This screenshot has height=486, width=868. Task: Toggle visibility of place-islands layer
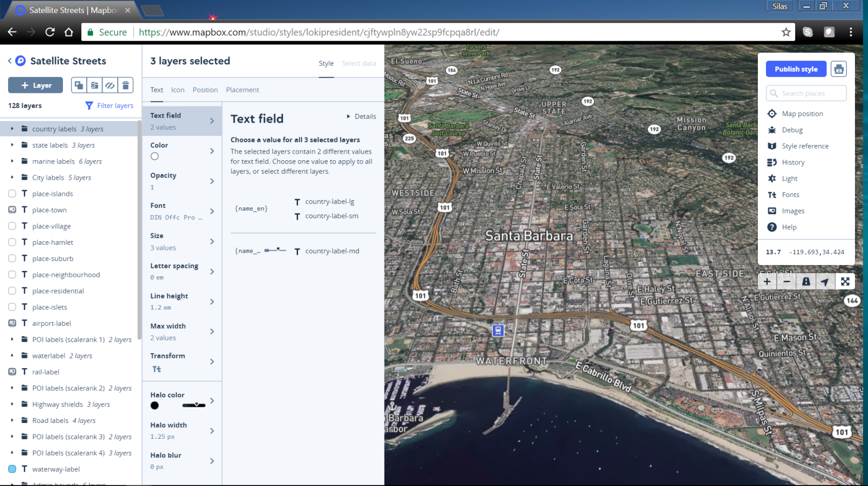[12, 194]
